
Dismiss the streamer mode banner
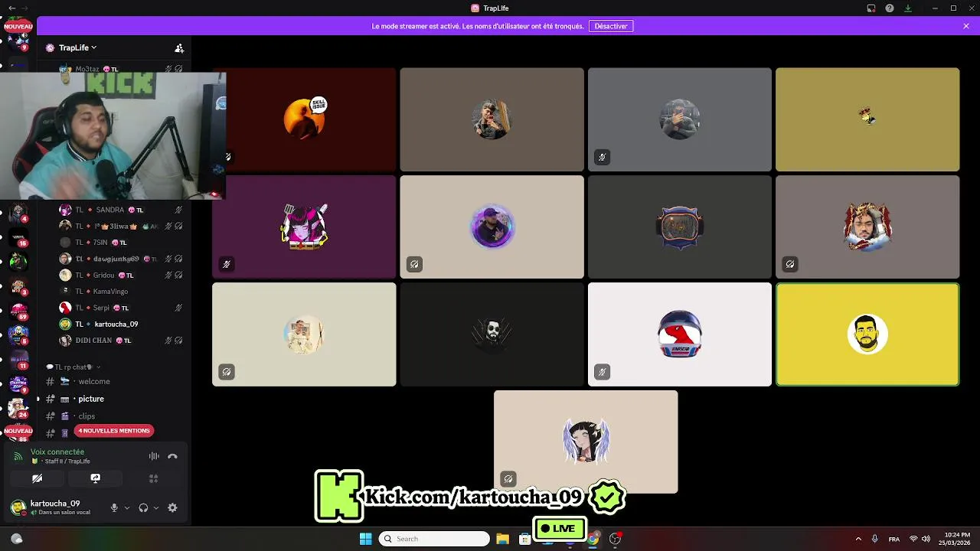coord(966,26)
